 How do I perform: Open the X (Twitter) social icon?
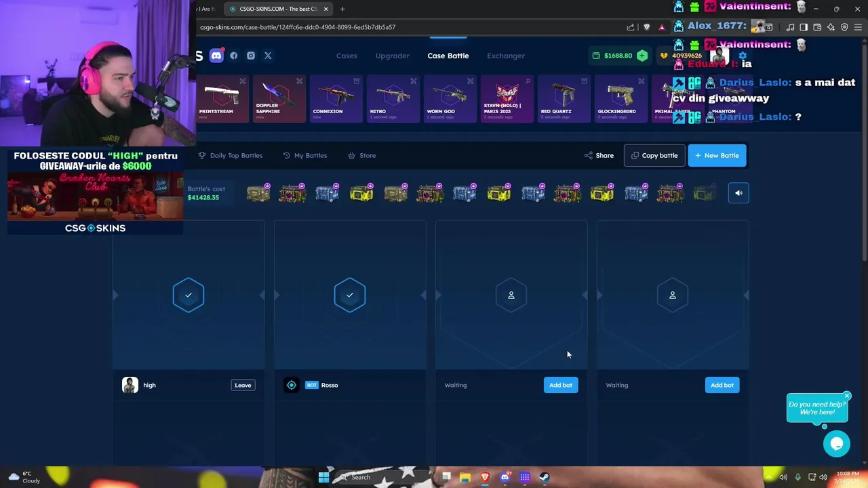(x=268, y=56)
